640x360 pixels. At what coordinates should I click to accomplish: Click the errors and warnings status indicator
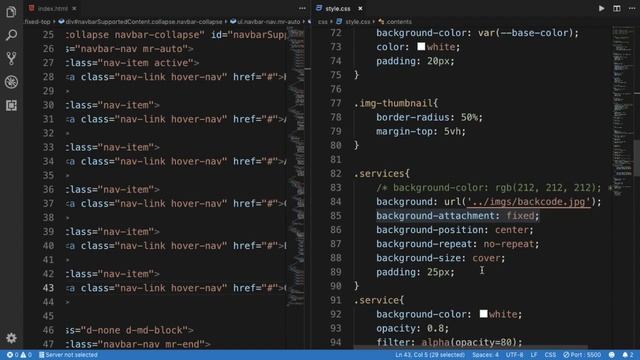pos(19,355)
